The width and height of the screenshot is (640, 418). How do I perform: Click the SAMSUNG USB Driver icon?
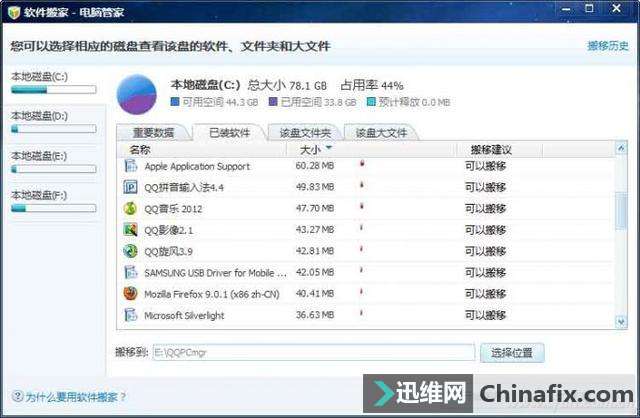[x=130, y=272]
